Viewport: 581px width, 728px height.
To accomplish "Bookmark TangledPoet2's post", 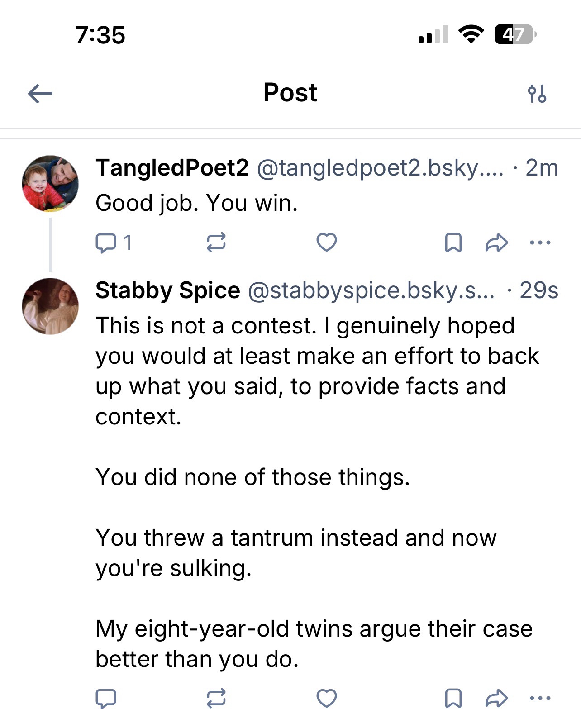I will pos(453,243).
